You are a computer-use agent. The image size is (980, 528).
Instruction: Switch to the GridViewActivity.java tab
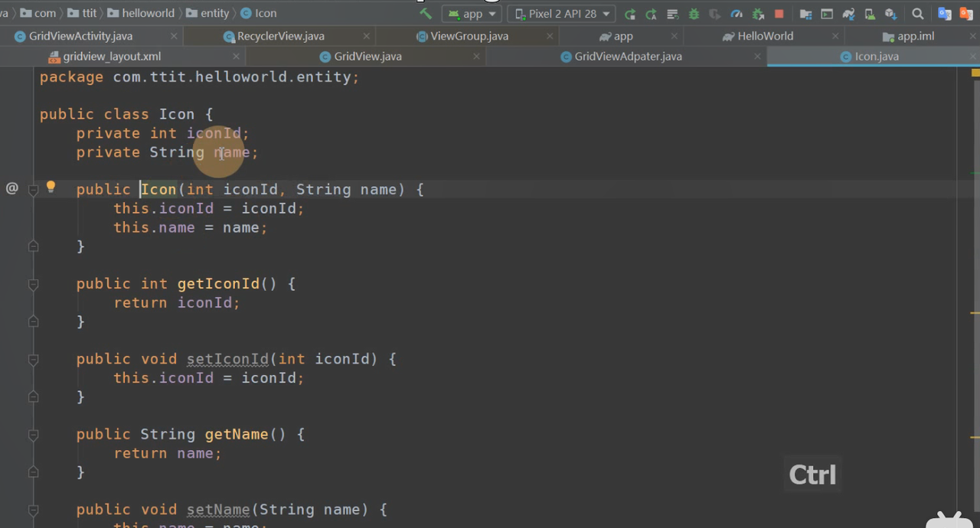click(80, 36)
